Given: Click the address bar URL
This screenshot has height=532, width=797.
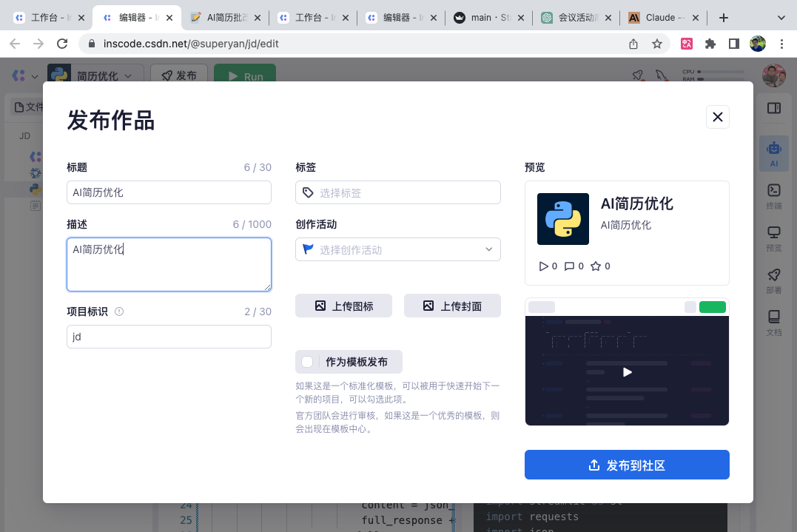Looking at the screenshot, I should [191, 44].
